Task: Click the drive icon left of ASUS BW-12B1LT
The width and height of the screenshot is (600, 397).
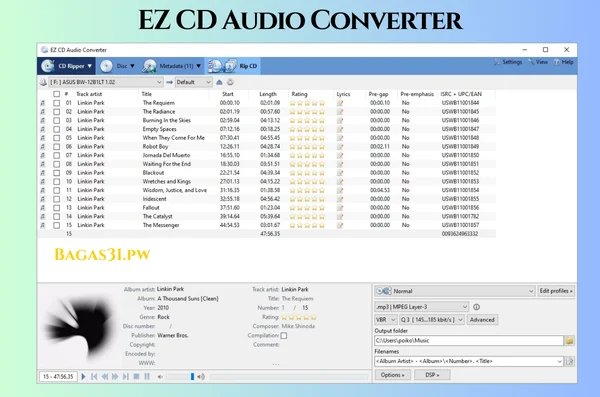Action: coord(43,82)
